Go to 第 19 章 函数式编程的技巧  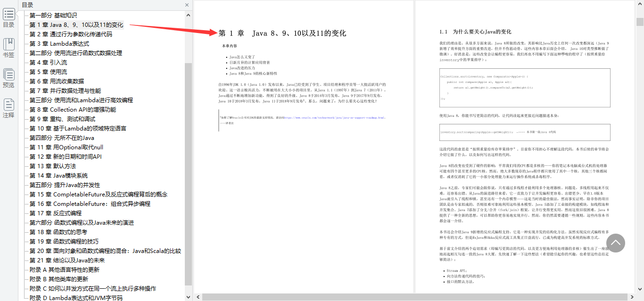[64, 241]
